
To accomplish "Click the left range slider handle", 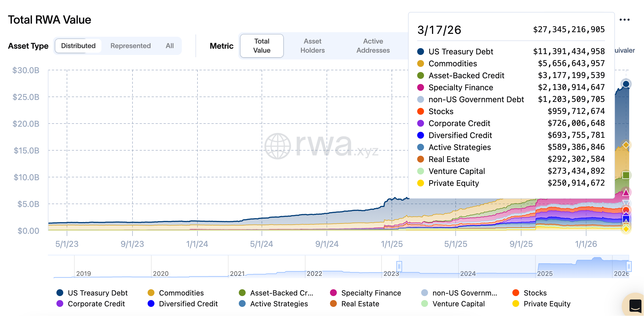I will pos(399,266).
